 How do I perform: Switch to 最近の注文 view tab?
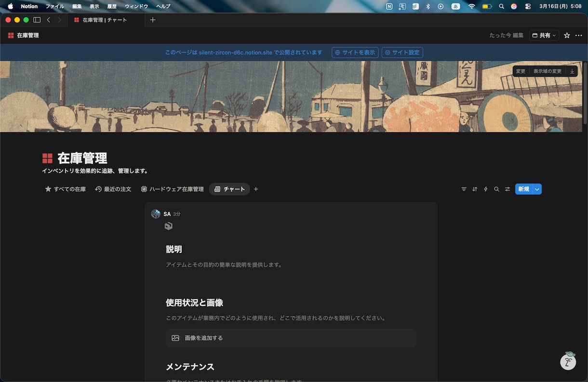113,189
